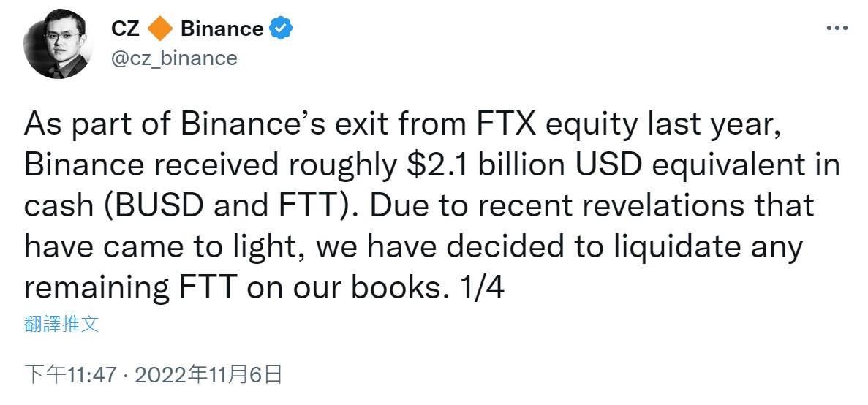Click "Binance" in the account display name

[x=222, y=29]
